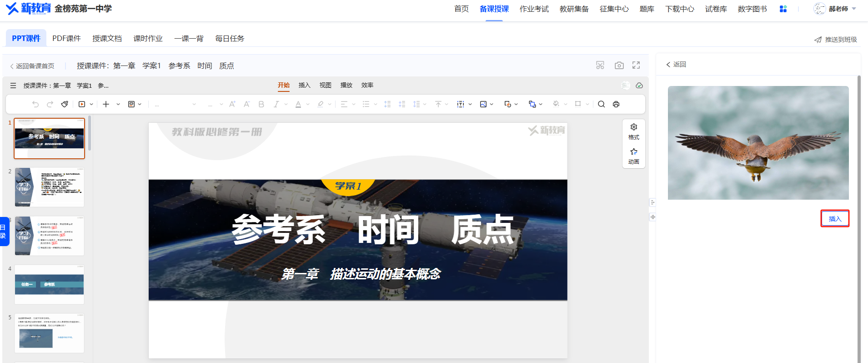This screenshot has height=363, width=868.
Task: Expand the text box dropdown arrow
Action: point(470,104)
